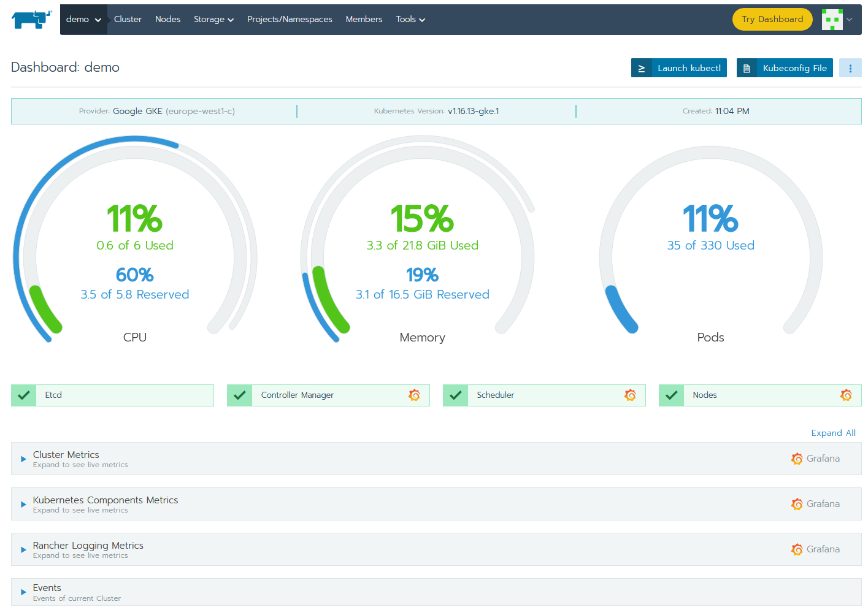This screenshot has height=610, width=868.
Task: Open Grafana for Rancher Logging Metrics
Action: pos(815,549)
